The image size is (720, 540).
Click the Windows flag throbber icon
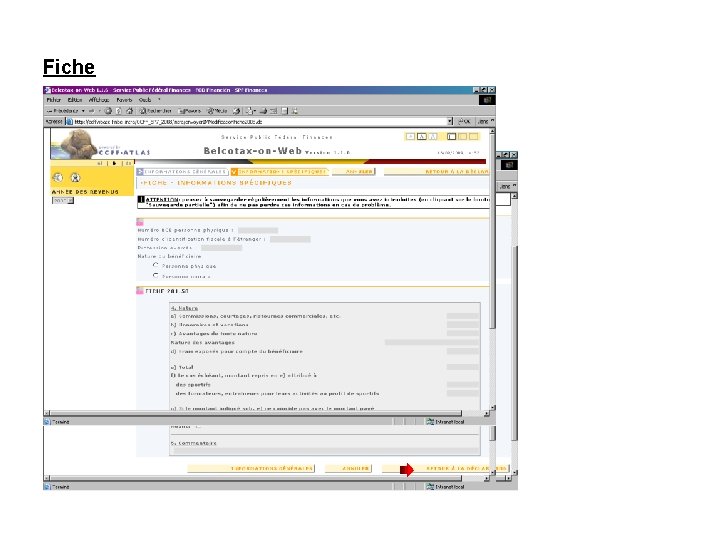(x=487, y=100)
